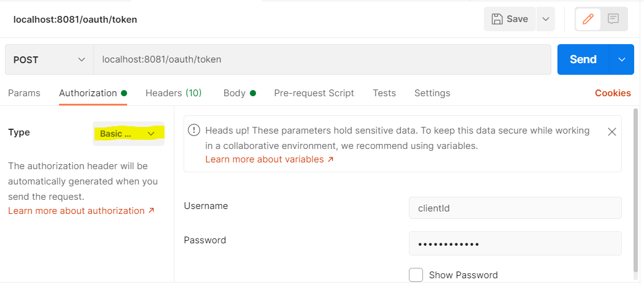Click the Save button
The width and height of the screenshot is (644, 285).
[x=510, y=19]
